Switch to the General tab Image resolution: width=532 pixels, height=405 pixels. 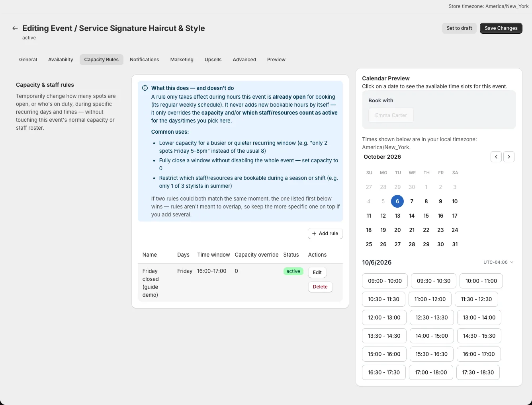pyautogui.click(x=28, y=60)
